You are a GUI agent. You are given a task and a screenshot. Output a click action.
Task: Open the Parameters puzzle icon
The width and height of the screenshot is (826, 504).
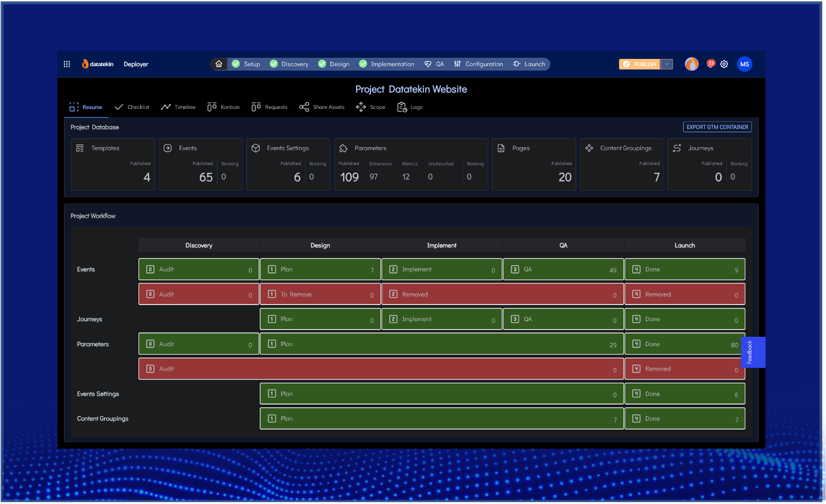[x=343, y=148]
